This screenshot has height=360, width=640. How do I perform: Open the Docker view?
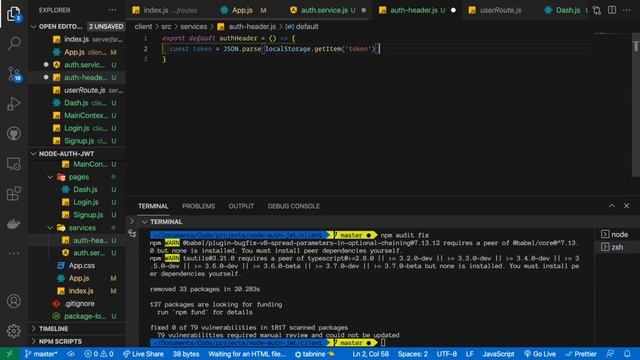(14, 224)
